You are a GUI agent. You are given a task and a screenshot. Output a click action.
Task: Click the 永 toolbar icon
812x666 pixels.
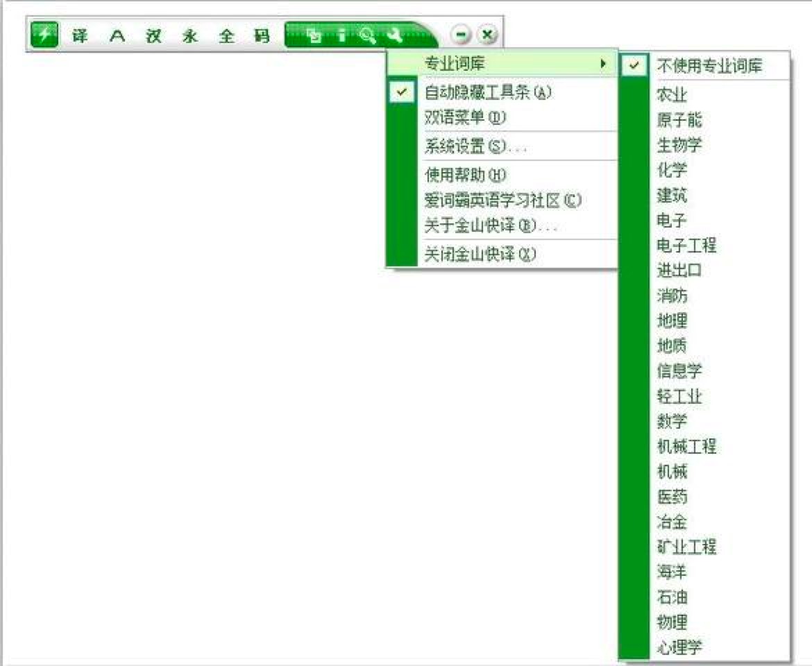189,35
